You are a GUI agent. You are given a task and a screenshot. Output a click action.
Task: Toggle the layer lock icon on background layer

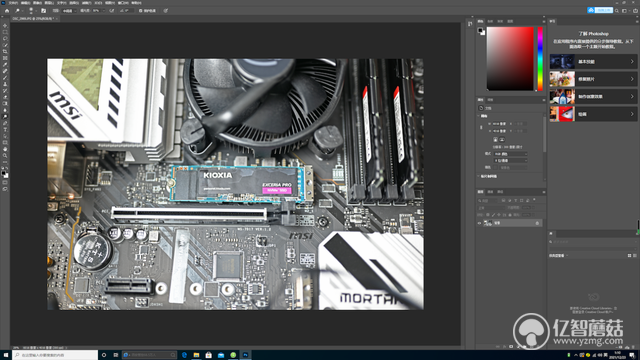coord(537,223)
